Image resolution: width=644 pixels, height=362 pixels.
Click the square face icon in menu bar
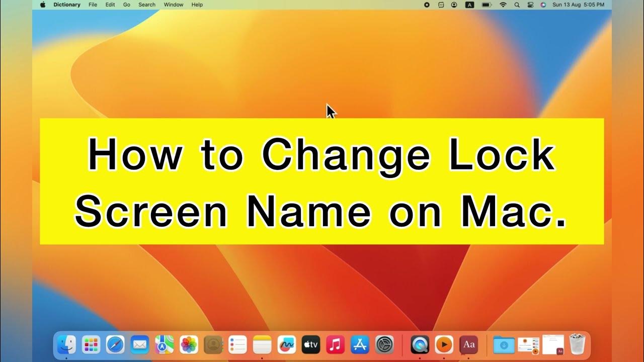[441, 5]
